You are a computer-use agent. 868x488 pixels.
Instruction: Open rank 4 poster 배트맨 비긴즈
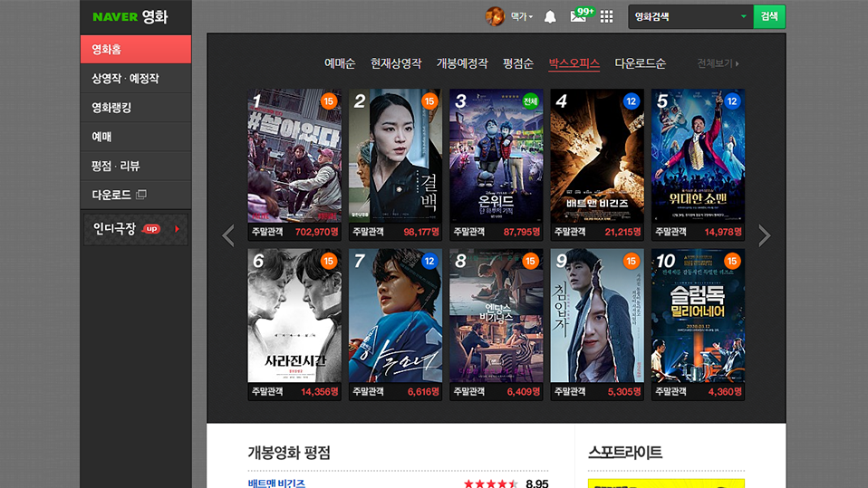597,156
